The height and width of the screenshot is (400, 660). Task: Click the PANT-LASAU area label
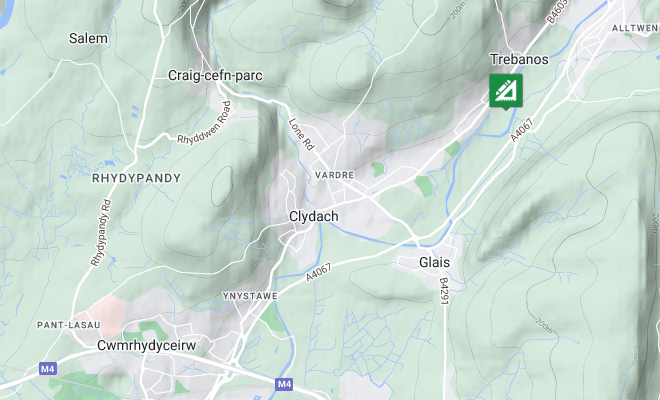point(69,325)
